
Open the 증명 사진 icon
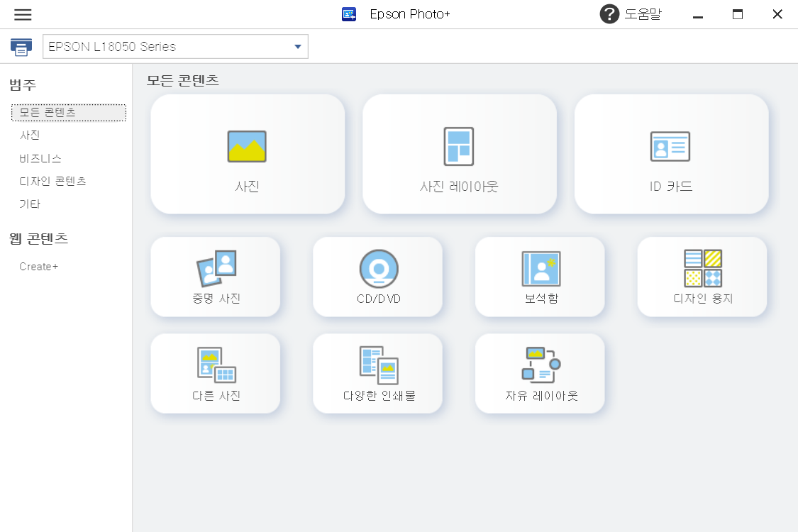[x=216, y=268]
